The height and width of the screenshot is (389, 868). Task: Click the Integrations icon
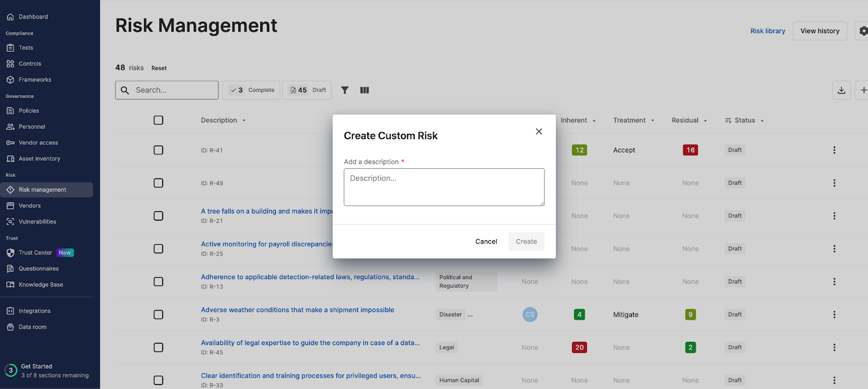[x=10, y=311]
